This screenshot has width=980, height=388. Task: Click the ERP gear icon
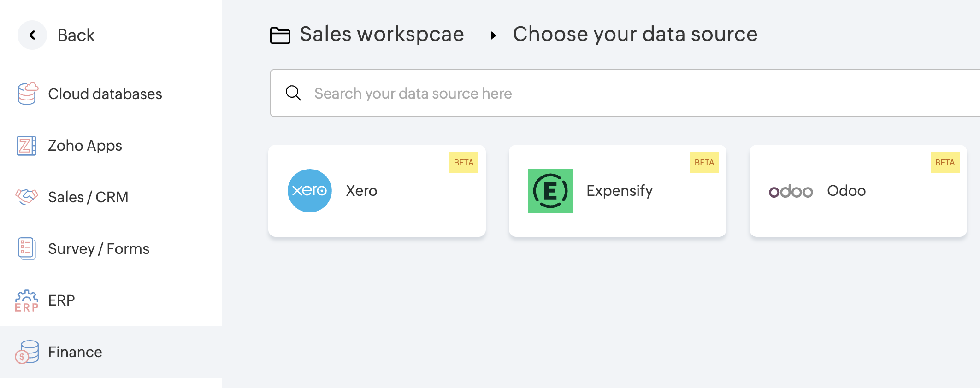point(27,300)
